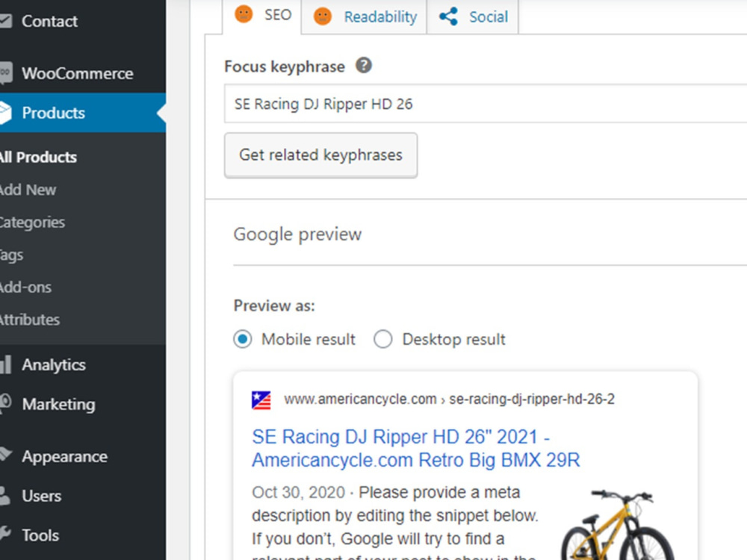Viewport: 747px width, 560px height.
Task: Click the Users person icon
Action: tap(4, 495)
